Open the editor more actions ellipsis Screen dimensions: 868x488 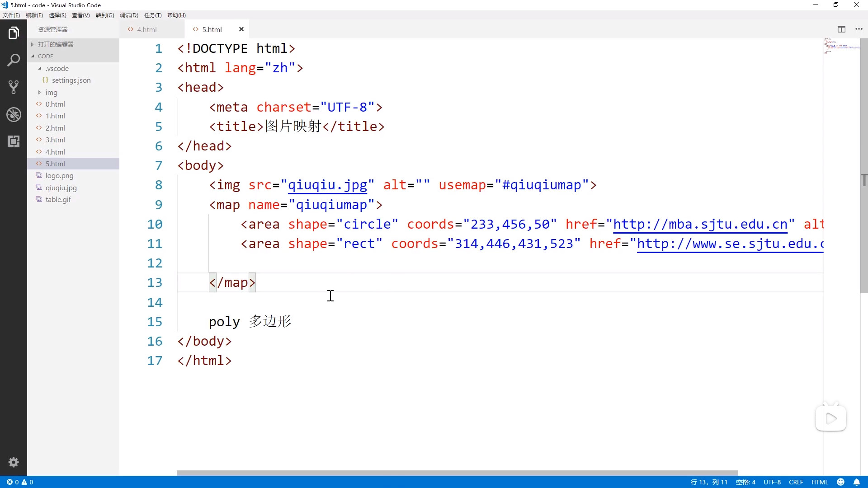[859, 29]
